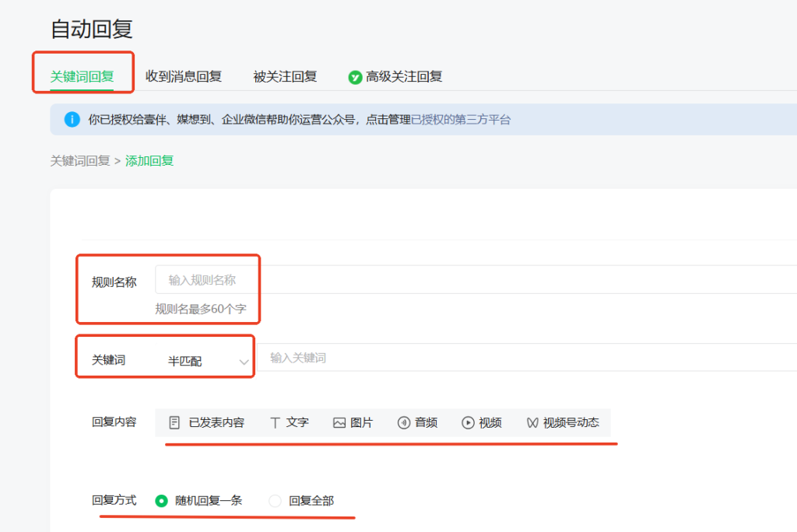The width and height of the screenshot is (797, 532).
Task: Switch to 被关注回复 tab
Action: [x=285, y=77]
